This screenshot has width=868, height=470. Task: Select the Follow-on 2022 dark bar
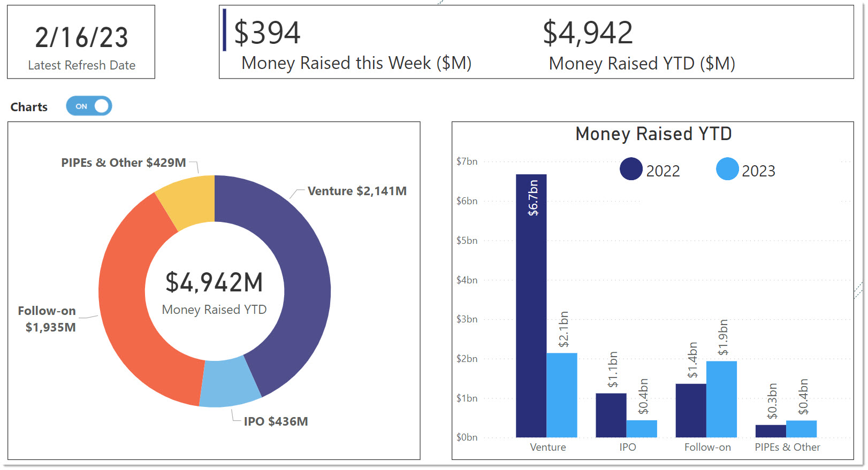(x=691, y=411)
